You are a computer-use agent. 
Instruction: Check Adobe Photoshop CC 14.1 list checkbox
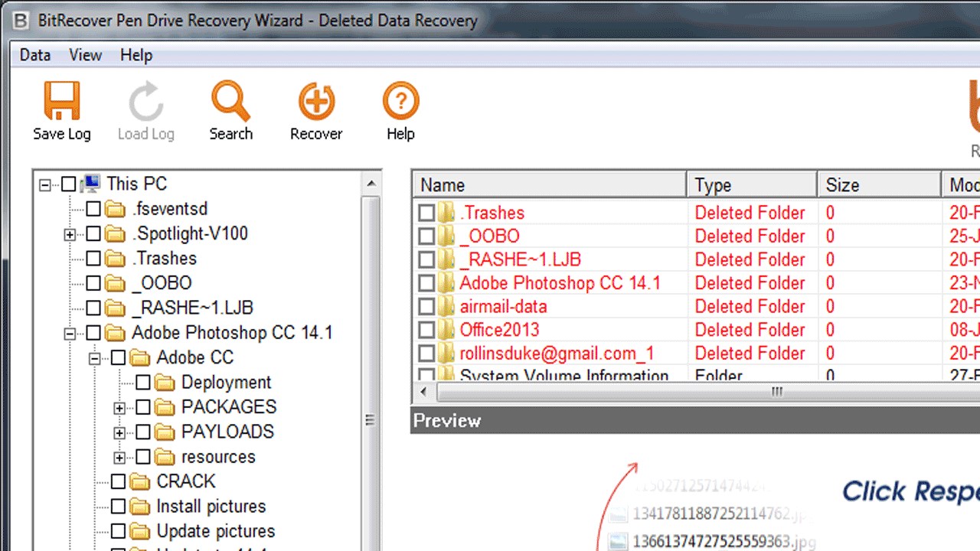[426, 283]
